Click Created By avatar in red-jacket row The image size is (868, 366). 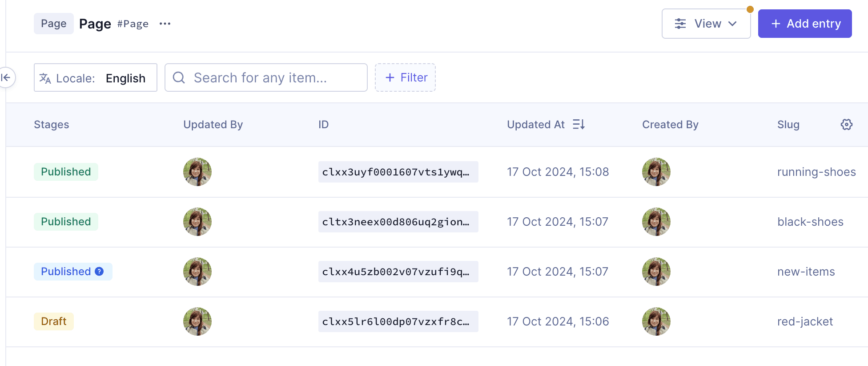click(656, 321)
